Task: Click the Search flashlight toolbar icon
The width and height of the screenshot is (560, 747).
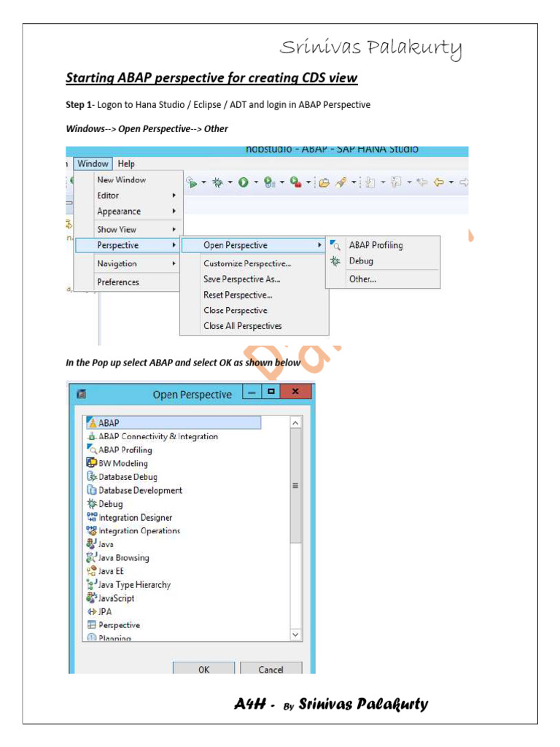Action: [341, 182]
